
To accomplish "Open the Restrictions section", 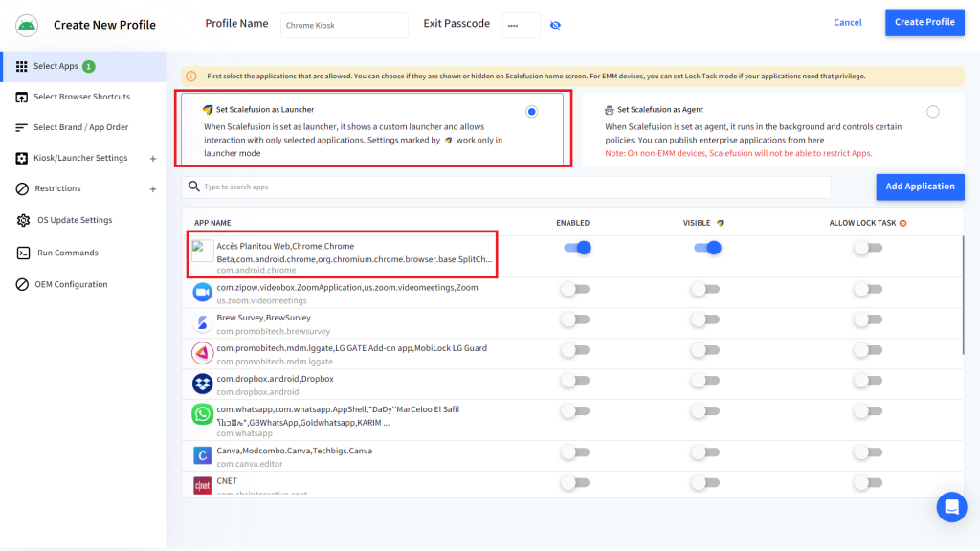I will 57,188.
